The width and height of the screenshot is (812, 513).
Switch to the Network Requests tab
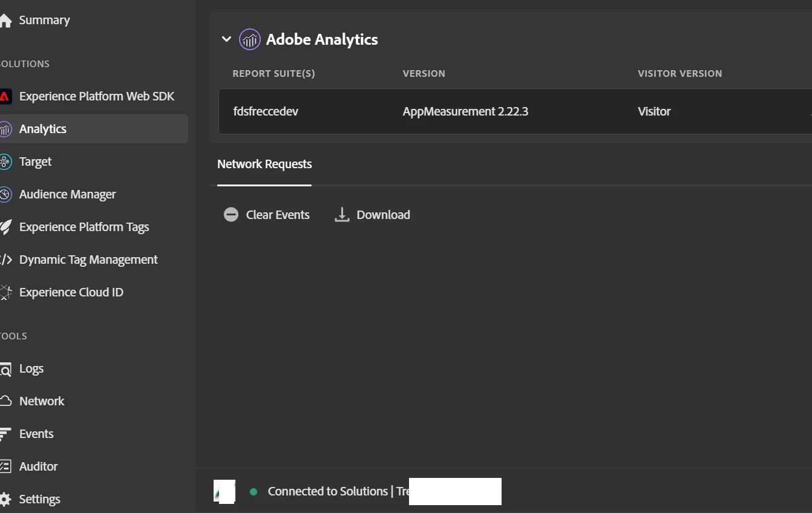(264, 164)
